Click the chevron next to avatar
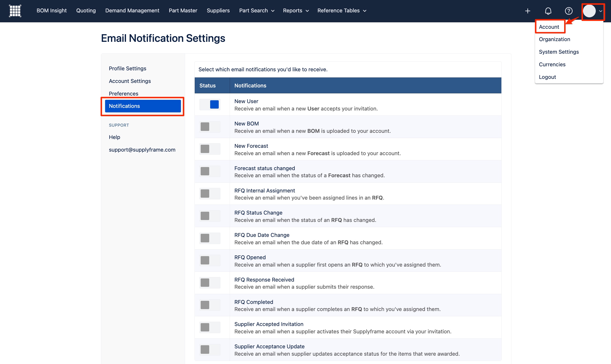The width and height of the screenshot is (611, 364). pos(601,11)
